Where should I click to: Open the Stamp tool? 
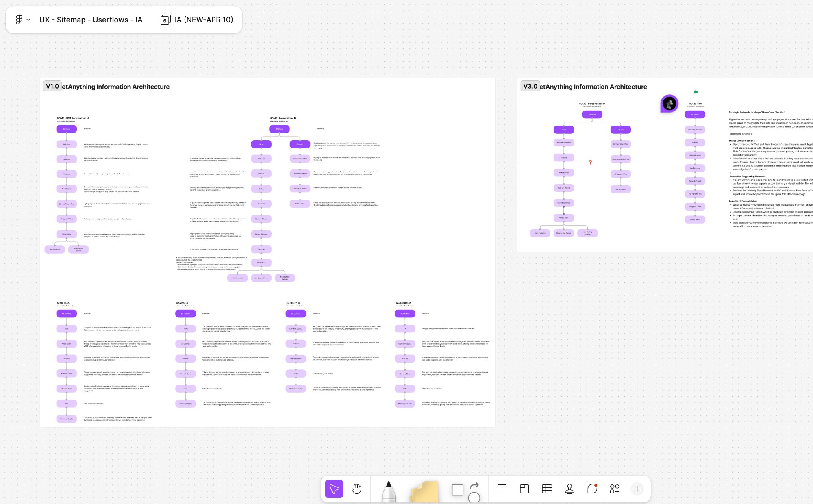point(570,489)
